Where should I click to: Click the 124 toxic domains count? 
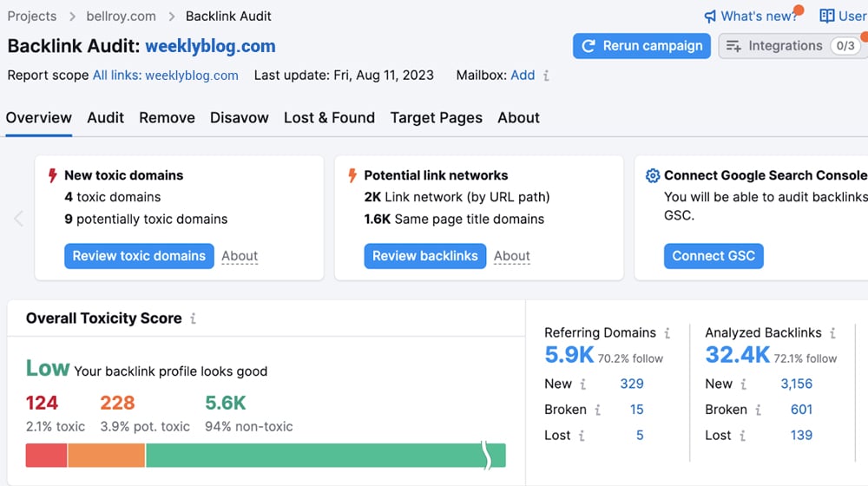pos(42,403)
